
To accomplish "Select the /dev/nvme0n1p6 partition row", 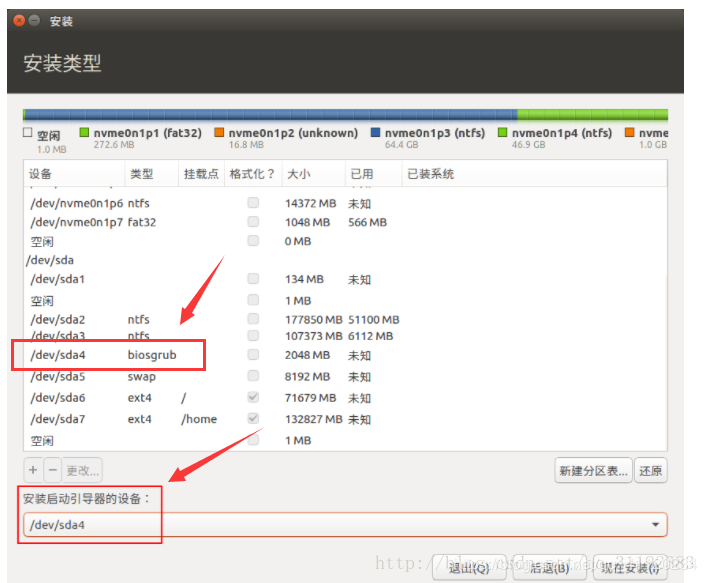I will tap(345, 203).
